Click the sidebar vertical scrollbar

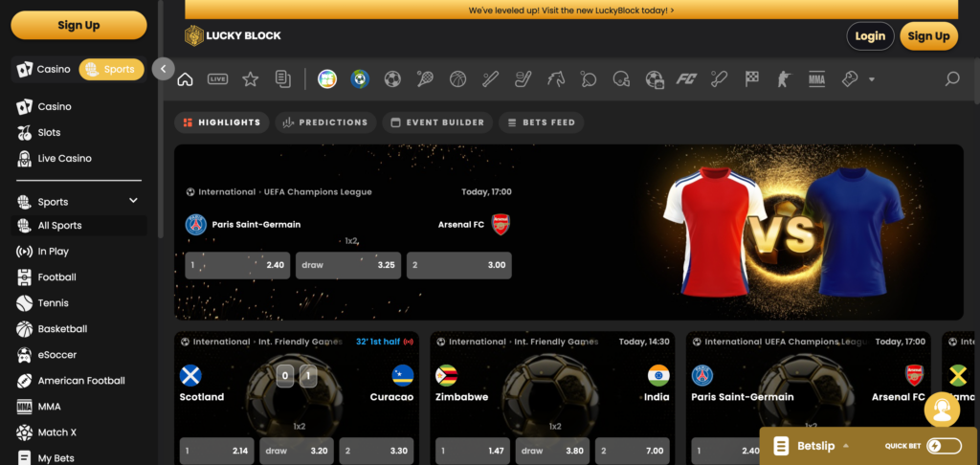pyautogui.click(x=161, y=119)
